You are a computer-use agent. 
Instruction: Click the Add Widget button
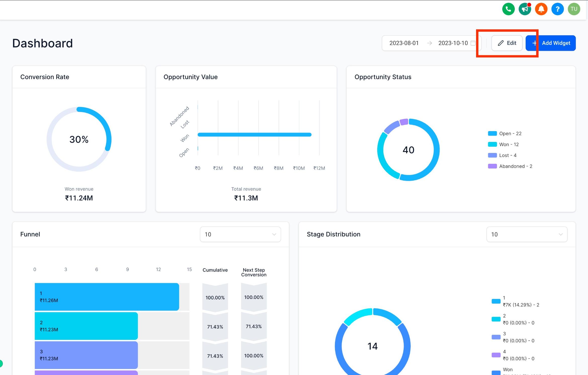pyautogui.click(x=550, y=43)
